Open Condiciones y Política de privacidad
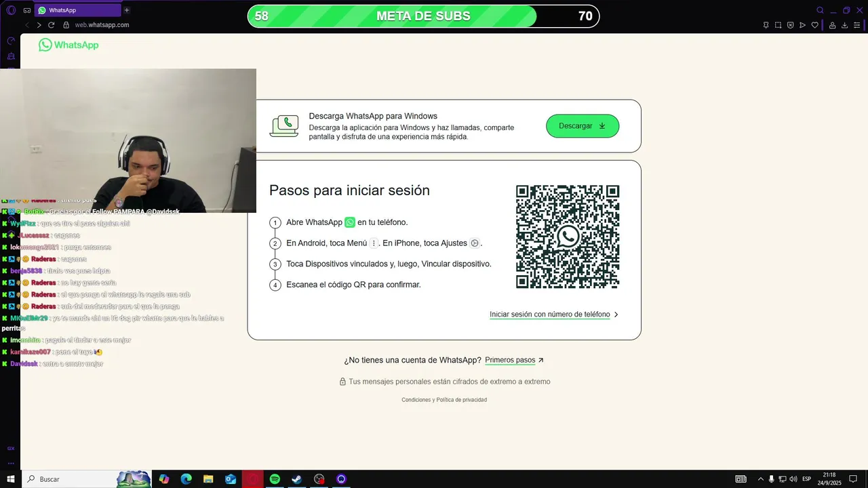The width and height of the screenshot is (868, 488). click(x=444, y=400)
